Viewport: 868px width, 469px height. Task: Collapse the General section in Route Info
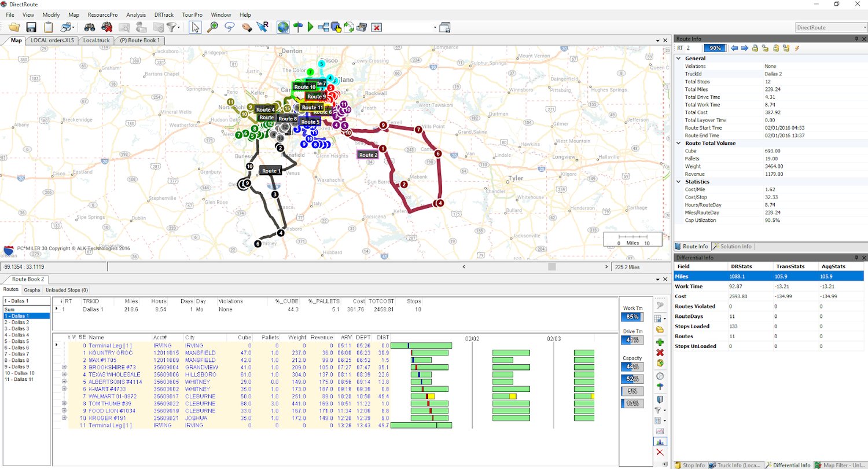point(678,58)
